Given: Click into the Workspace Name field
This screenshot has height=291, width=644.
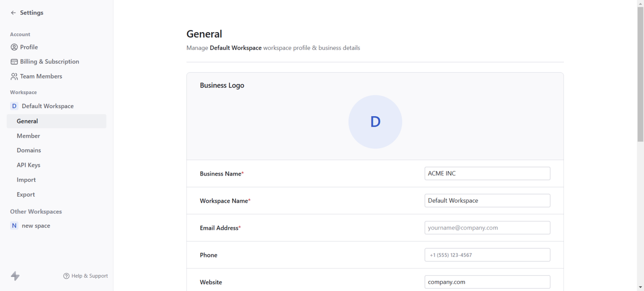Looking at the screenshot, I should 487,200.
